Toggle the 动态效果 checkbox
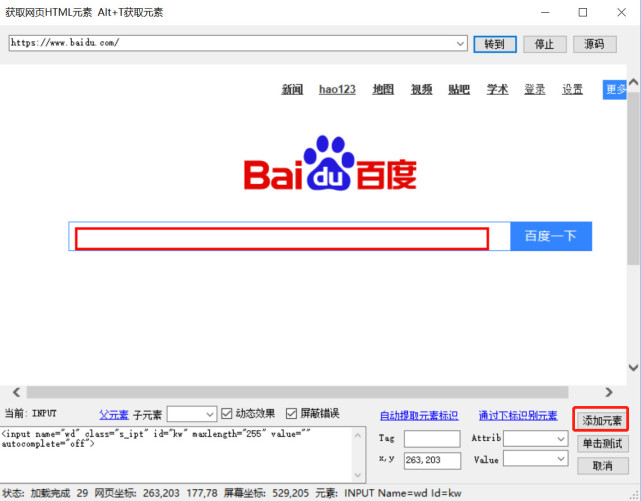Viewport: 641px width, 501px height. (226, 414)
